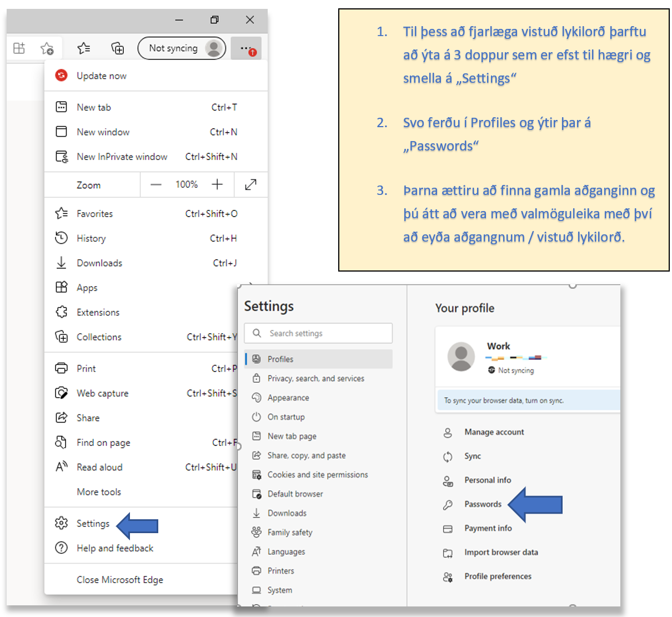Expand the More tools submenu
The height and width of the screenshot is (617, 672).
tap(99, 492)
